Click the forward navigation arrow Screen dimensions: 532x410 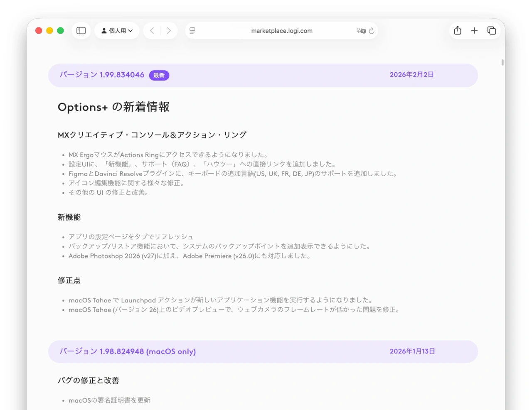pos(169,30)
